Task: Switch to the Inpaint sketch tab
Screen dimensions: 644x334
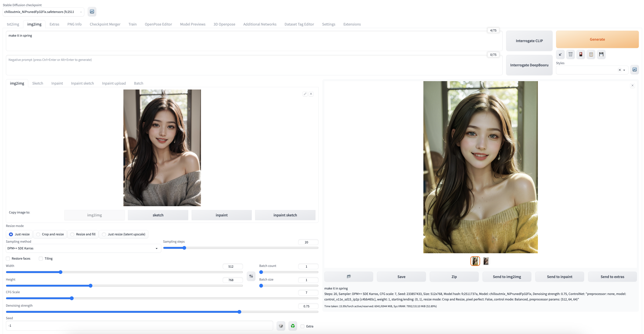Action: (x=82, y=83)
